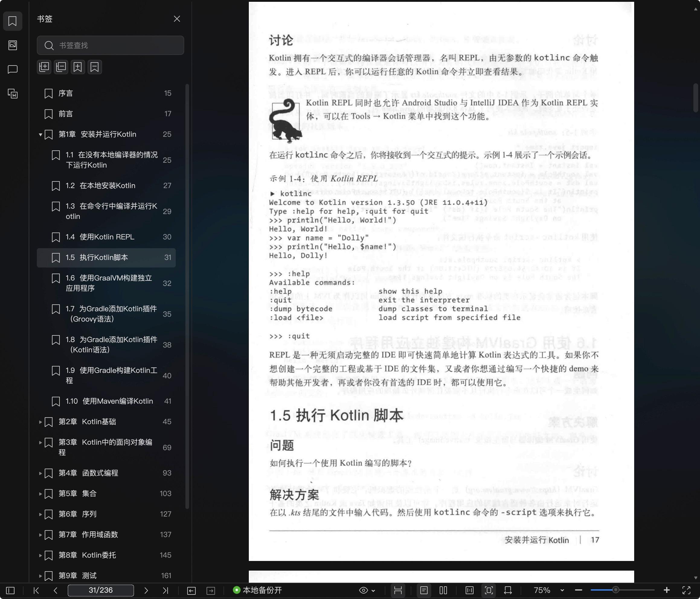Open the thumbnails panel icon in sidebar
Screen dimensions: 700x599
coord(12,45)
